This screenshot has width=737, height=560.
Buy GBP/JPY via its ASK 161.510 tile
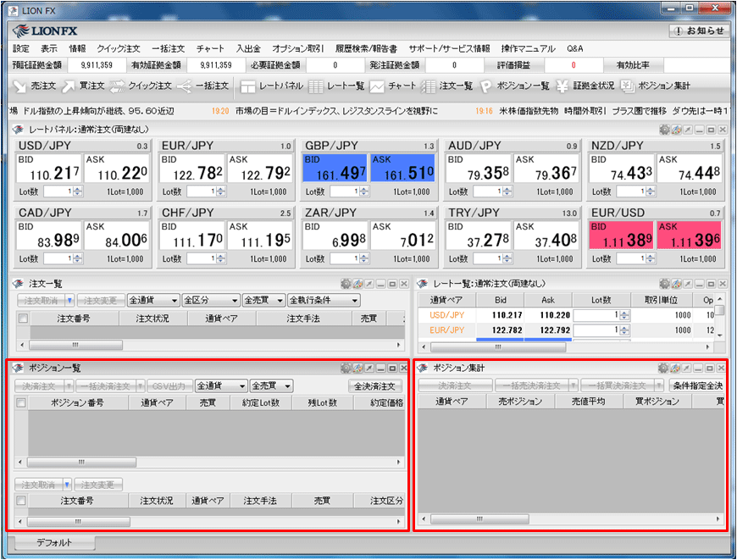point(403,168)
